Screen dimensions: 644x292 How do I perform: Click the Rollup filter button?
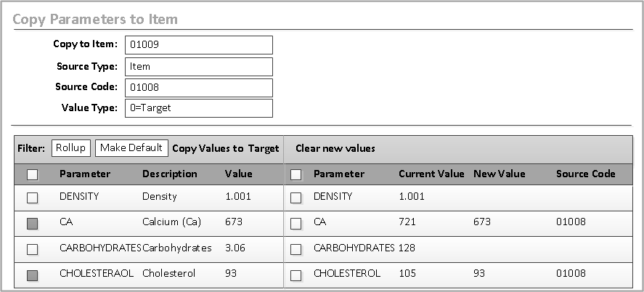tap(70, 148)
